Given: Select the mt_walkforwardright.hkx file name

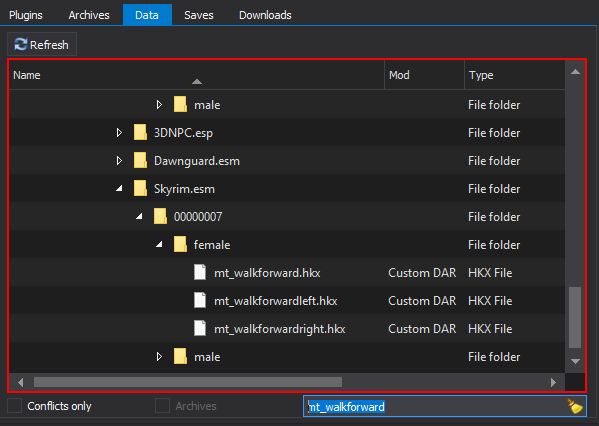Looking at the screenshot, I should tap(280, 329).
